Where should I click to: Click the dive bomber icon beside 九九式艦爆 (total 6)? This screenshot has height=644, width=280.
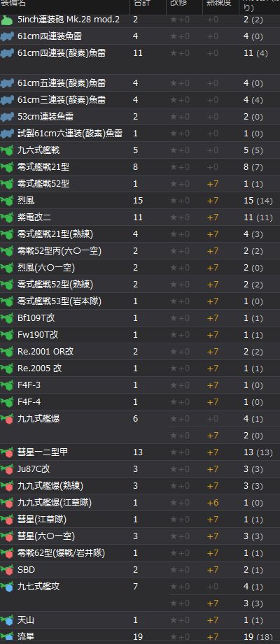click(6, 420)
